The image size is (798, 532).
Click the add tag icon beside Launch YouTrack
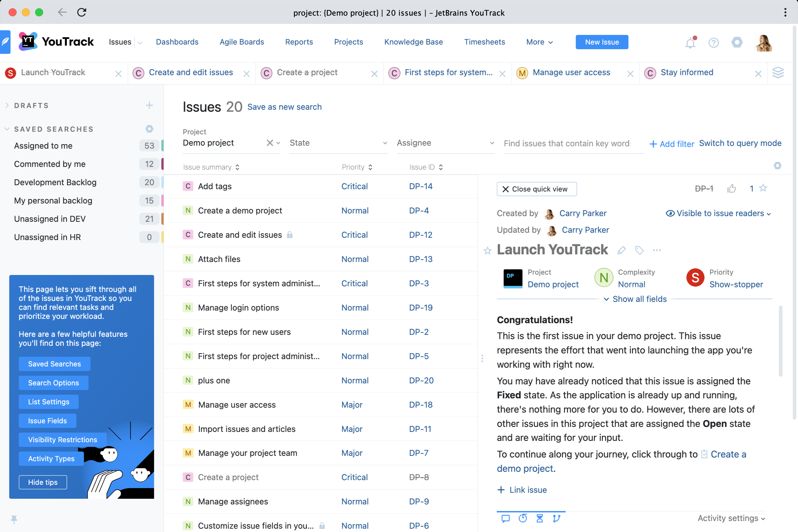[639, 250]
